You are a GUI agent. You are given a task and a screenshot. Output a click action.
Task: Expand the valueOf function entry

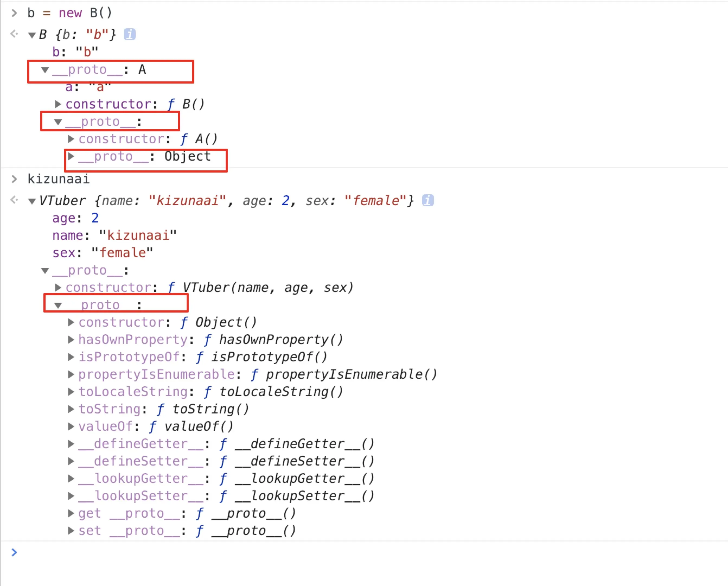[x=71, y=426]
